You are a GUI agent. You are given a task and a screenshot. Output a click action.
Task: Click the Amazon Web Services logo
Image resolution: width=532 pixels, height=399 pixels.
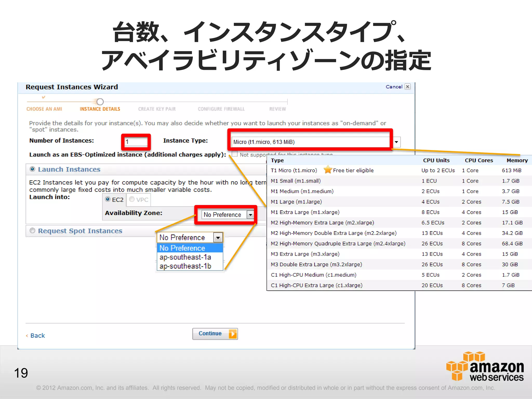485,366
